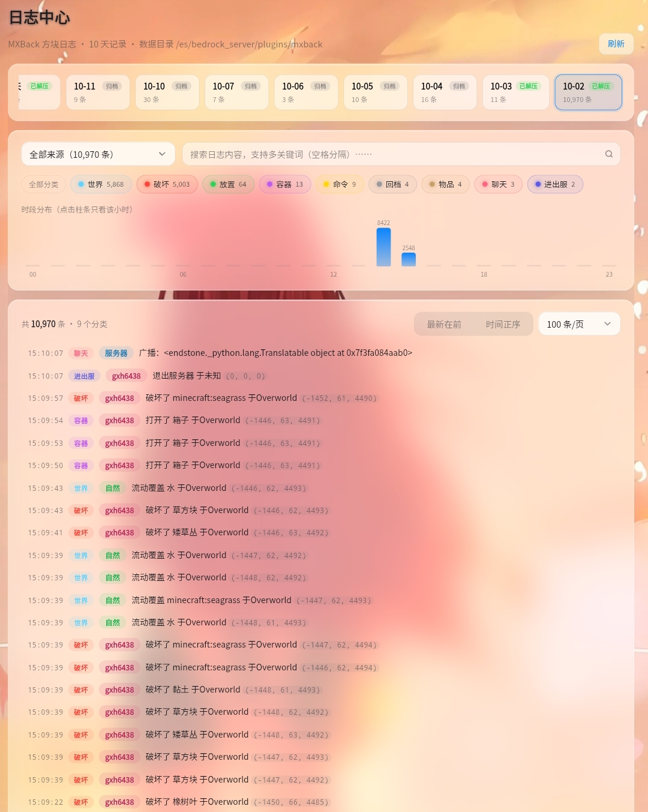Image resolution: width=648 pixels, height=812 pixels.
Task: Click gxh6438 on the 退出服务器 row
Action: click(126, 376)
